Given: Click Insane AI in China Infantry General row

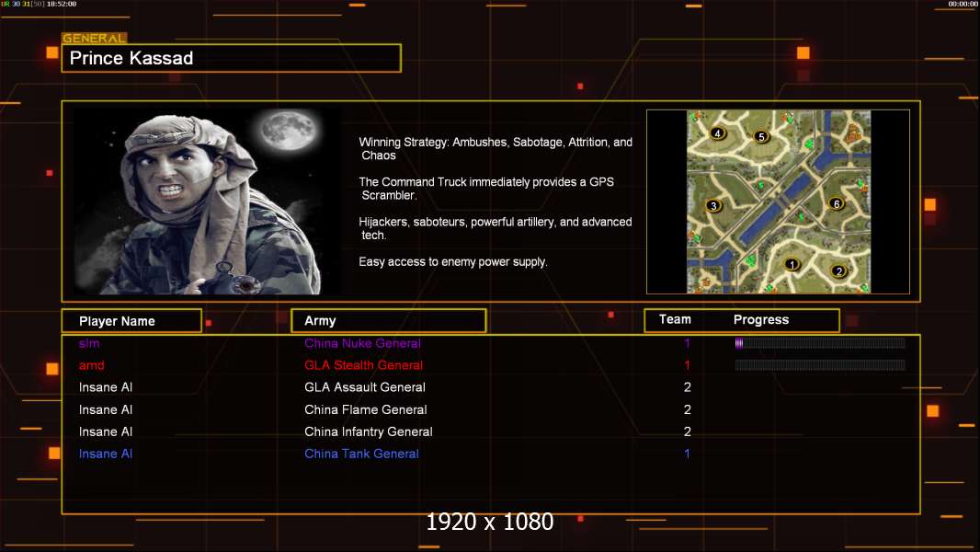Looking at the screenshot, I should click(106, 432).
